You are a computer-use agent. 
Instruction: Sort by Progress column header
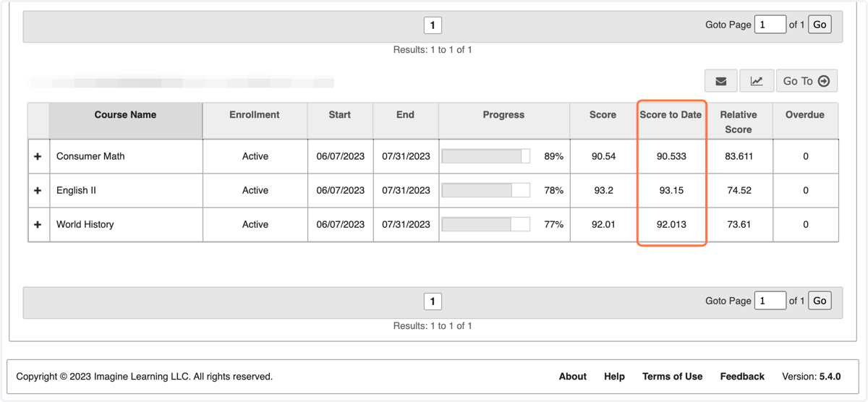(x=503, y=120)
